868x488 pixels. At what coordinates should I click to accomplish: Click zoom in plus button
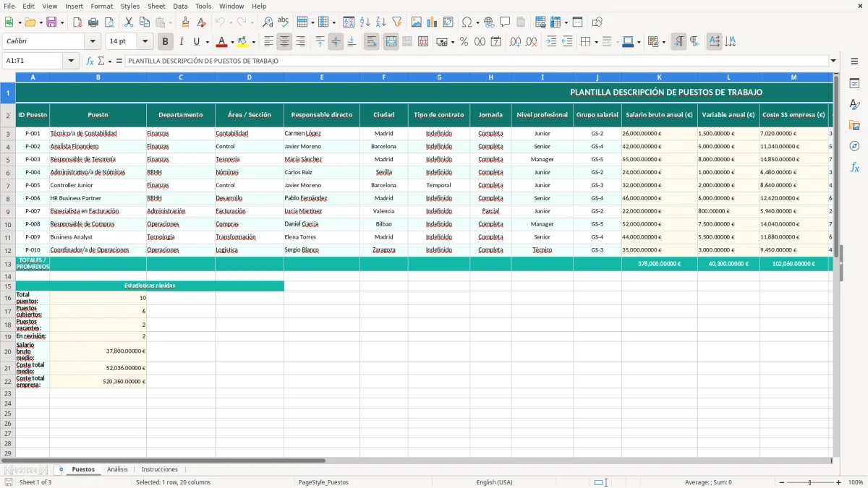click(x=839, y=482)
